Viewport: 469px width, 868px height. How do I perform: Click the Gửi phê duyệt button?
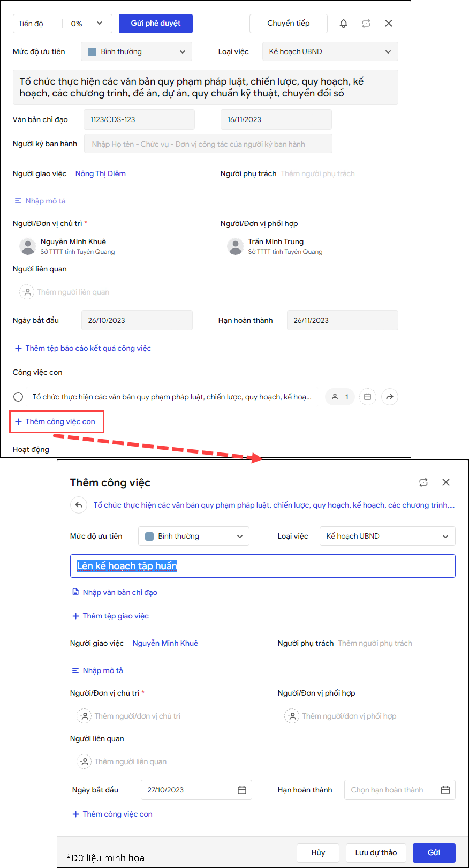156,24
